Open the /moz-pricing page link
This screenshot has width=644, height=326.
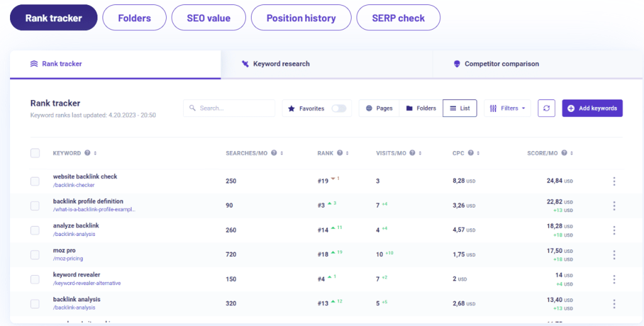coord(68,259)
